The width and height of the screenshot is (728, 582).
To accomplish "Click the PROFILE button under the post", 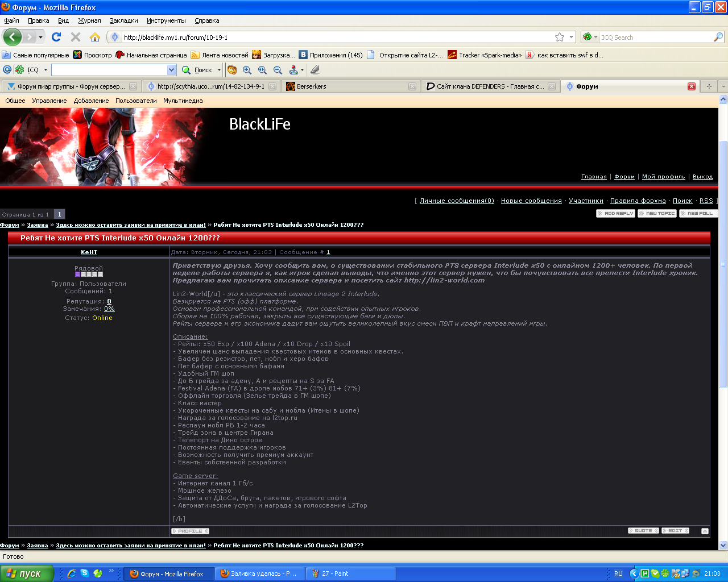I will click(x=190, y=531).
